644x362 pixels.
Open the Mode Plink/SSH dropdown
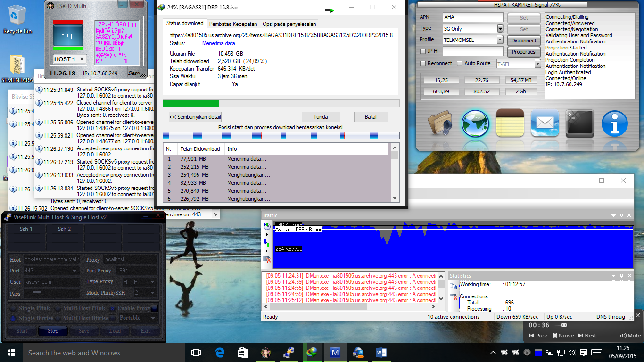pos(152,293)
